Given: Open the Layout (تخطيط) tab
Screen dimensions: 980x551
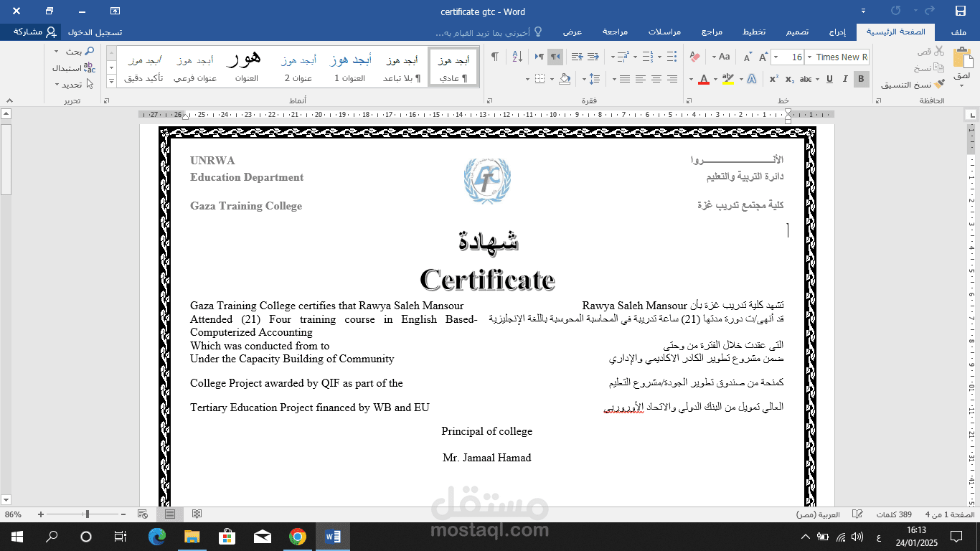Looking at the screenshot, I should 754,32.
